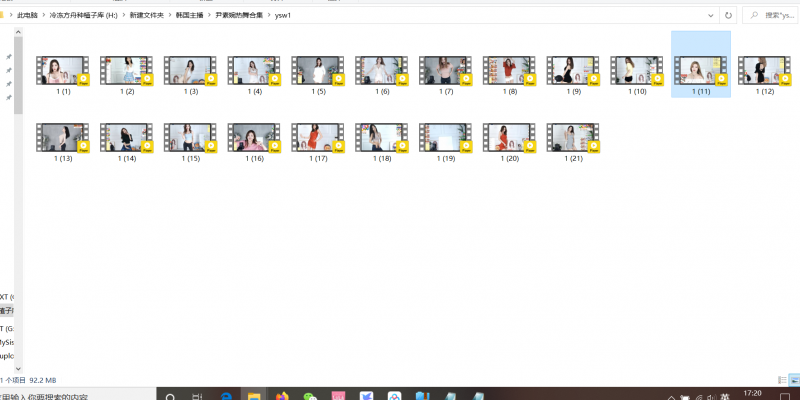
Task: Expand the chevron after 尹素婉热舞合集 breadcrumb
Action: tap(268, 15)
